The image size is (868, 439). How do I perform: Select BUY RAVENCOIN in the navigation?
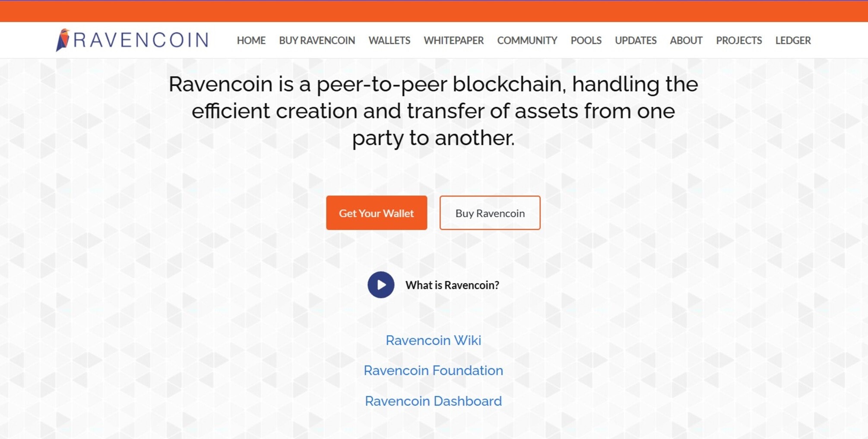tap(317, 40)
